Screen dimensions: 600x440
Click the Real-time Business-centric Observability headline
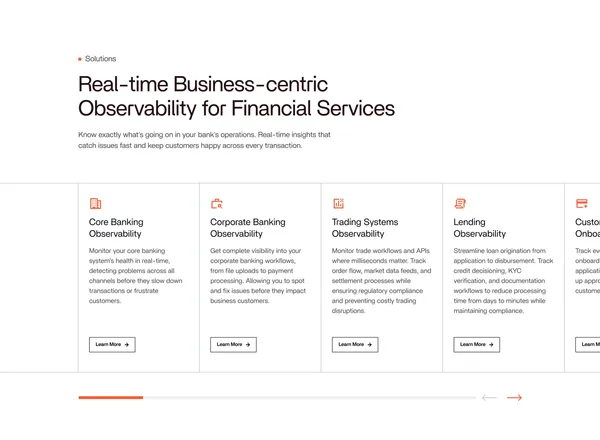click(236, 96)
